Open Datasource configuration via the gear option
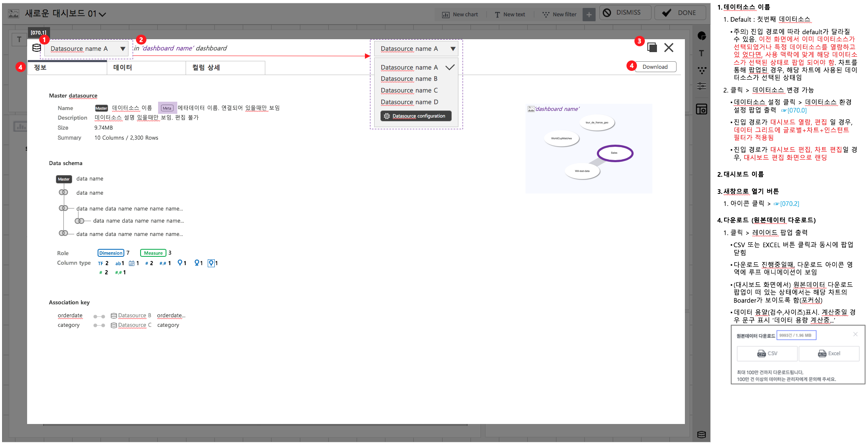The height and width of the screenshot is (444, 868). tap(415, 115)
